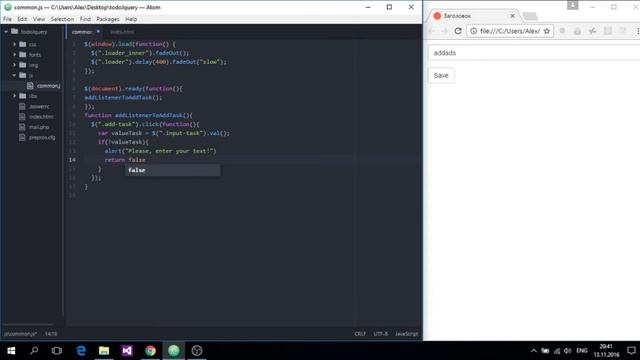Viewport: 640px width, 360px height.
Task: Click the fonts folder icon
Action: 23,54
